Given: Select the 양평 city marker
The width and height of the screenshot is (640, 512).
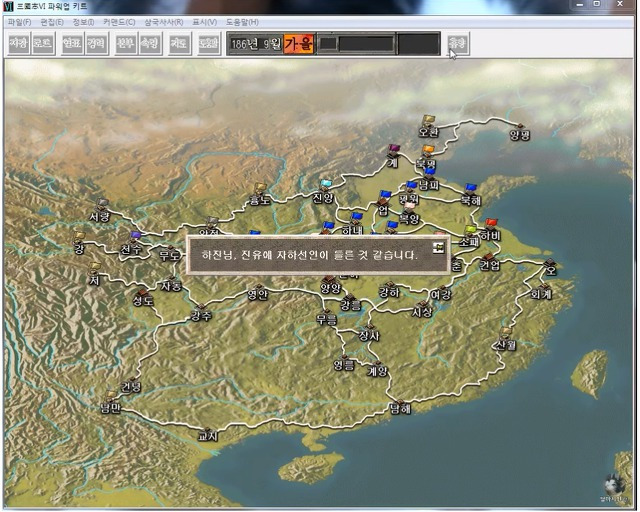Looking at the screenshot, I should pyautogui.click(x=520, y=131).
